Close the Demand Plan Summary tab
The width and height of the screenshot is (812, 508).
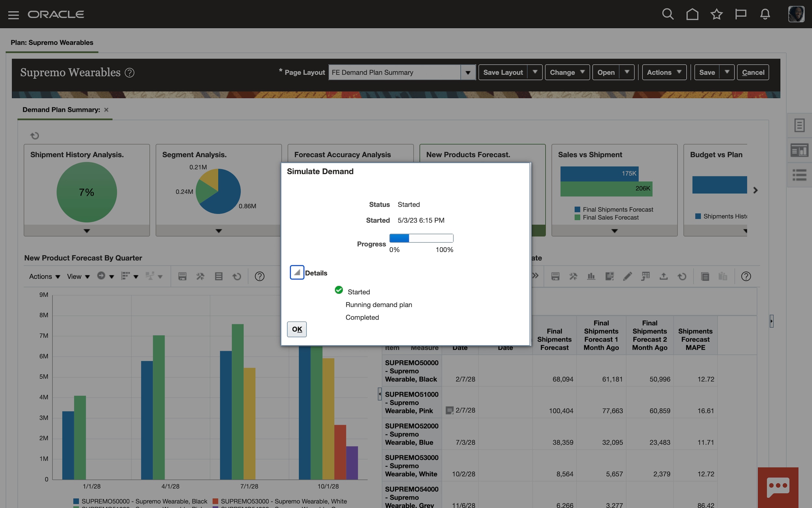click(x=106, y=110)
